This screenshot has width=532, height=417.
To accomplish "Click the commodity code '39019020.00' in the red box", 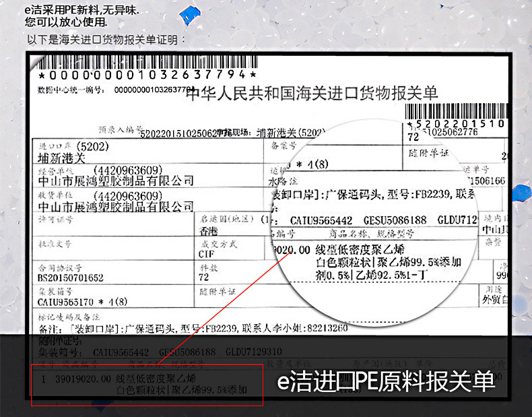I will 83,379.
